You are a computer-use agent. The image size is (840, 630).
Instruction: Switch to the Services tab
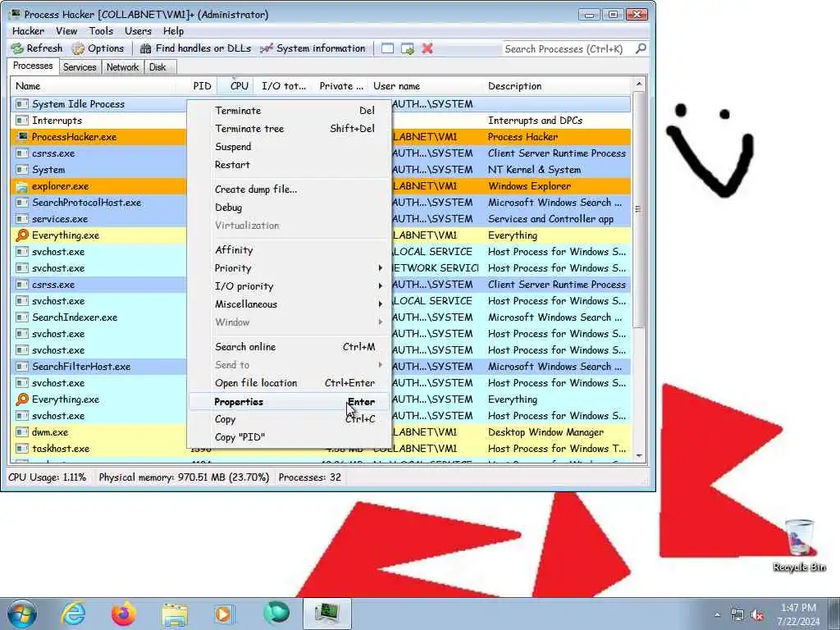point(80,67)
